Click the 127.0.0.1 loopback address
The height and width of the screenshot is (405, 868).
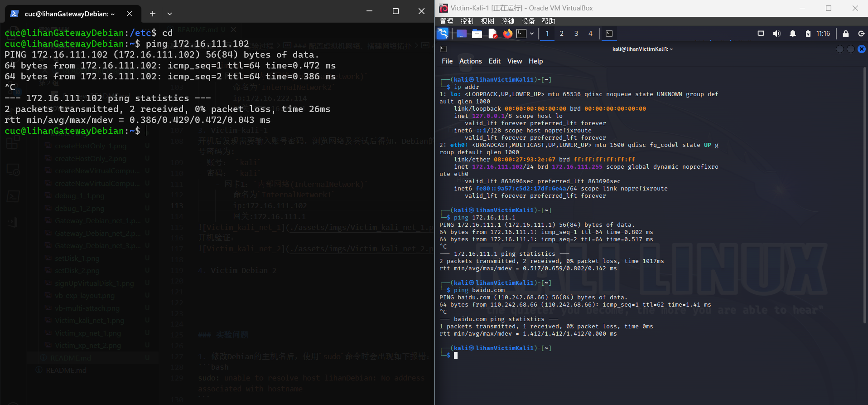[488, 116]
